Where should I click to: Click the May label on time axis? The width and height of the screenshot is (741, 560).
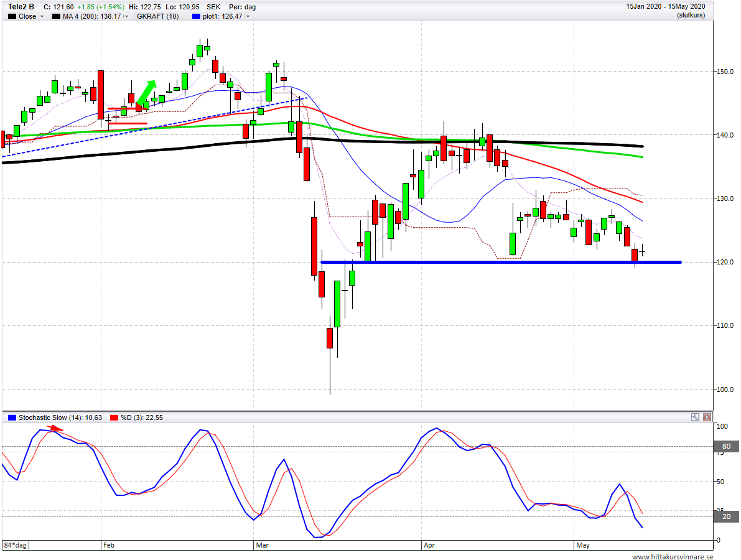pos(583,545)
